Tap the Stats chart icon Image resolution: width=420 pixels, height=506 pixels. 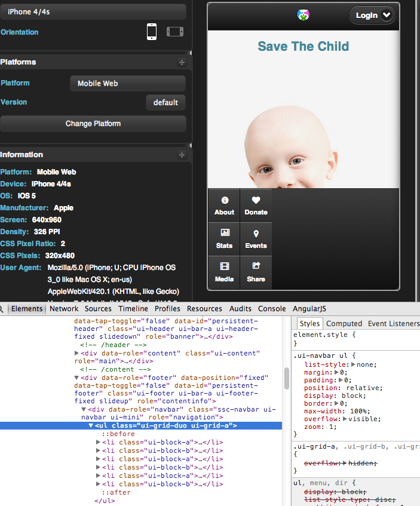pos(225,233)
